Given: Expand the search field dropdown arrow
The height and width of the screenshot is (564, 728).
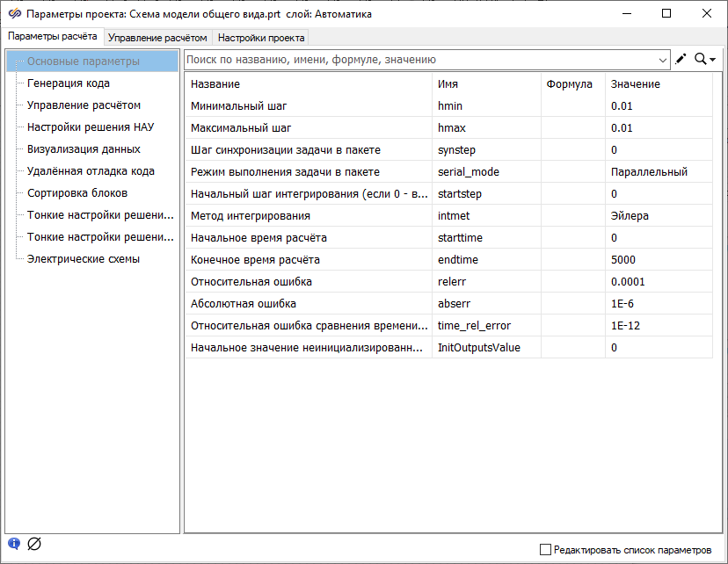Looking at the screenshot, I should (x=663, y=60).
